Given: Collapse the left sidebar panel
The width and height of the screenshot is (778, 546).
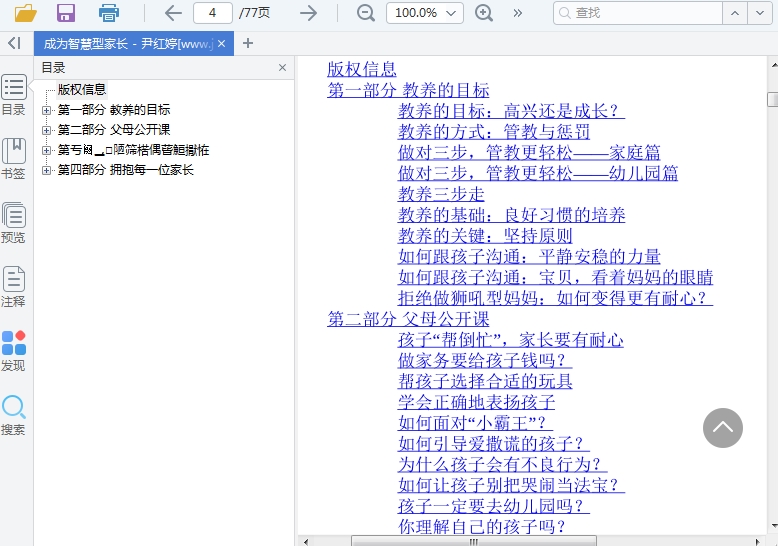Looking at the screenshot, I should [x=14, y=43].
